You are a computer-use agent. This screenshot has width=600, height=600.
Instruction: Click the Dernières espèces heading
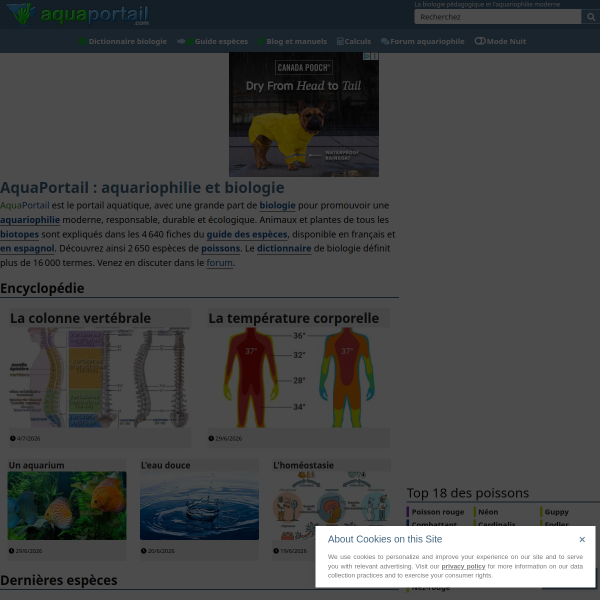point(59,580)
